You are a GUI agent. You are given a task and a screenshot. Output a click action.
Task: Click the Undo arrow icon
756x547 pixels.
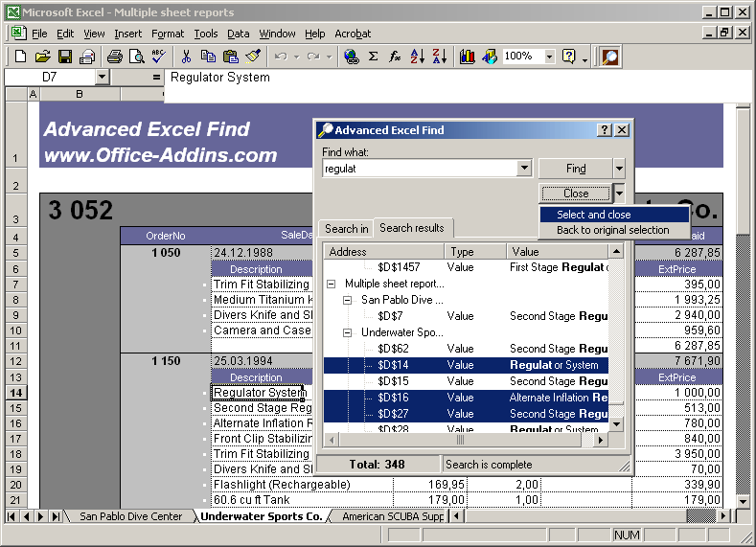(281, 57)
